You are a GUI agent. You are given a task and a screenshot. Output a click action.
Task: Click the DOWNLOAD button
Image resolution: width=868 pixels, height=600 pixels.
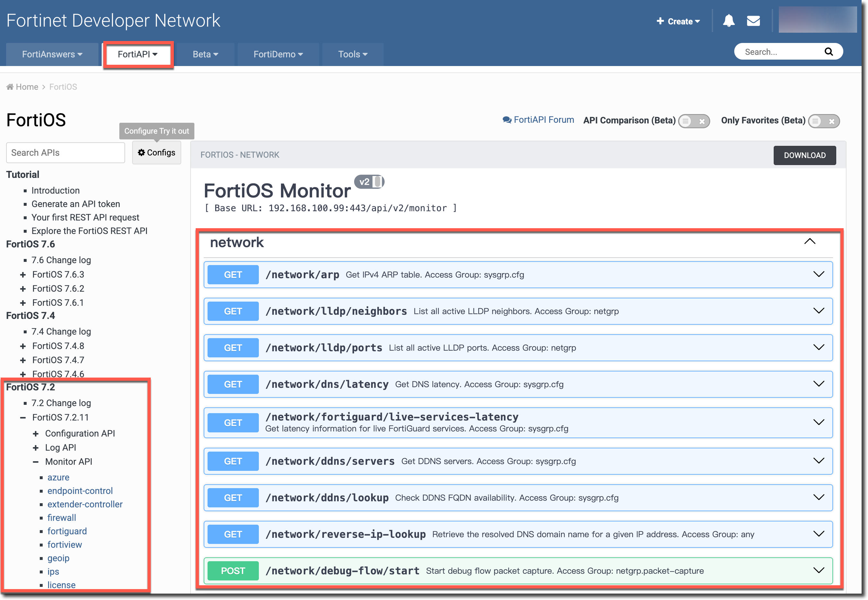point(804,155)
